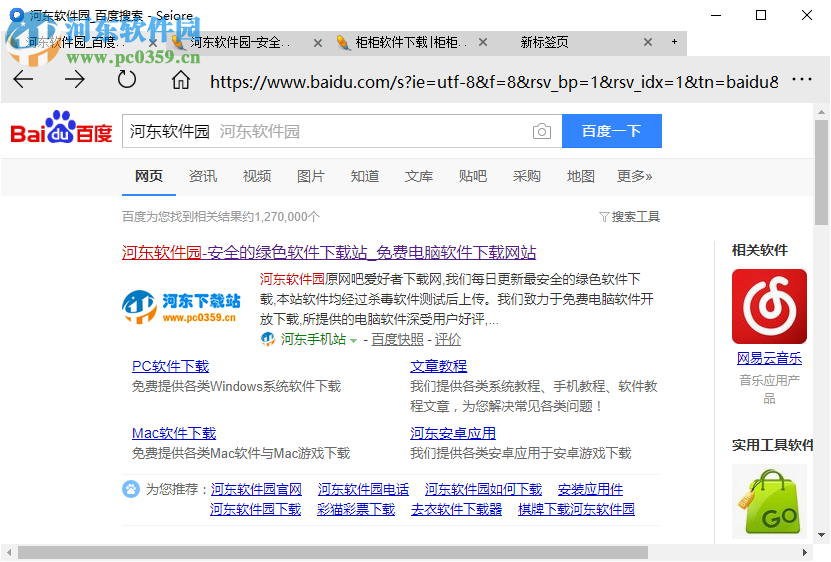The height and width of the screenshot is (562, 831).
Task: Click the 百度一下 search button
Action: (612, 131)
